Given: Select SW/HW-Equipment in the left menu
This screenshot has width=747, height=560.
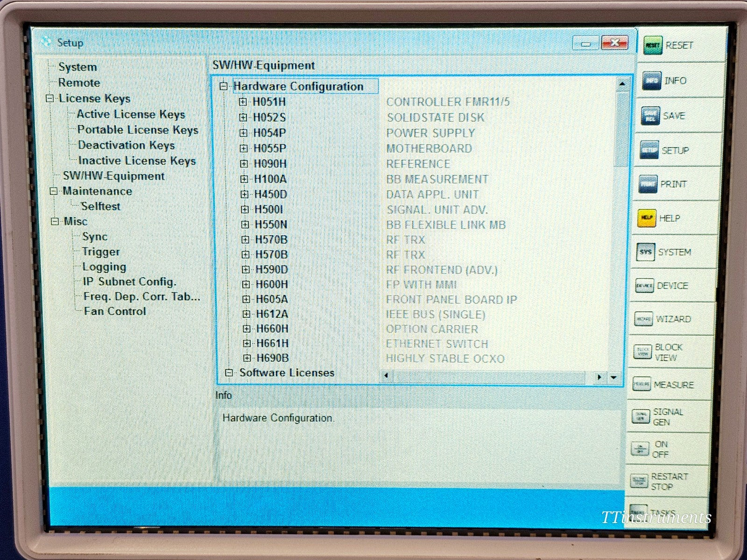Looking at the screenshot, I should coord(113,176).
